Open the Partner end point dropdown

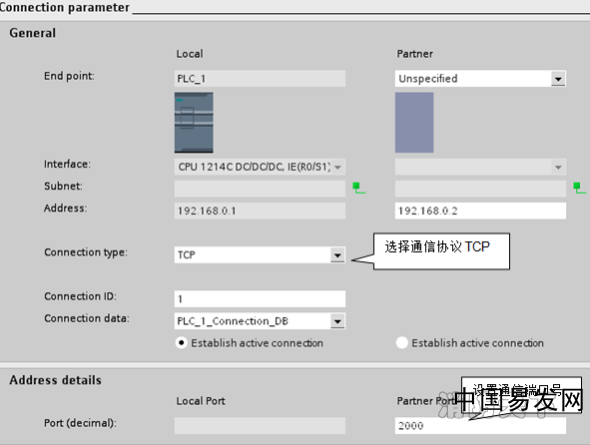(558, 79)
